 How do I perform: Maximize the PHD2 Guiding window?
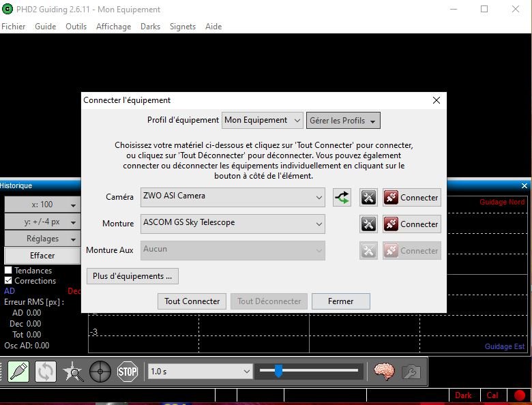(484, 9)
